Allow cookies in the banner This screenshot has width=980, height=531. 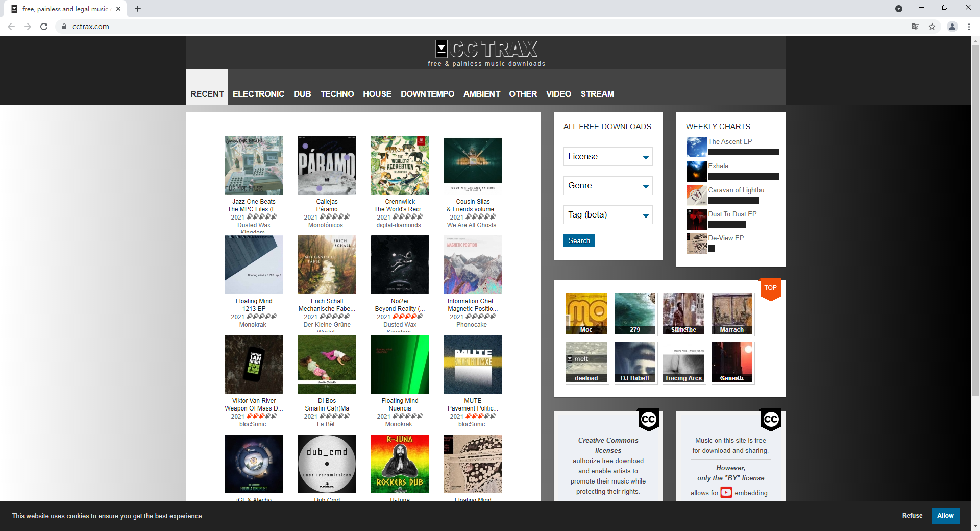click(x=945, y=516)
